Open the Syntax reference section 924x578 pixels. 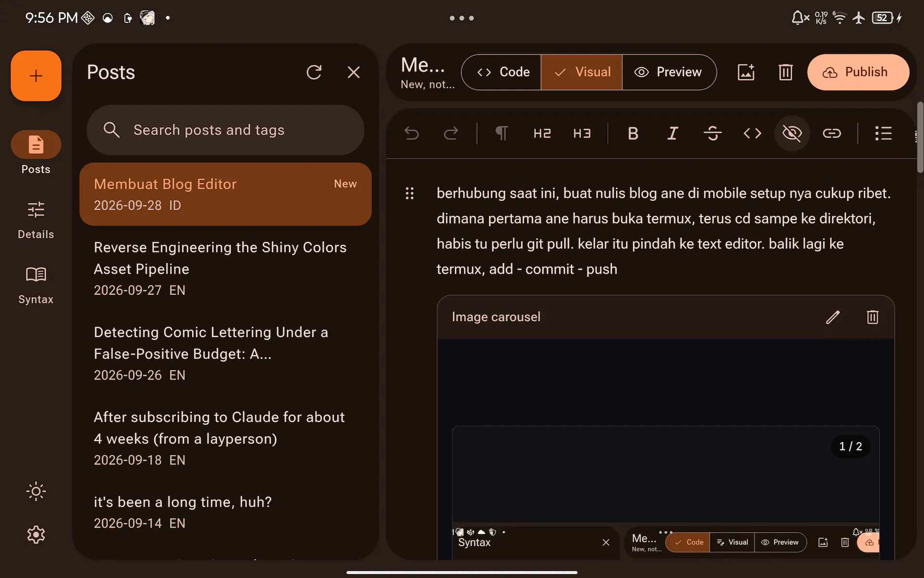point(36,285)
